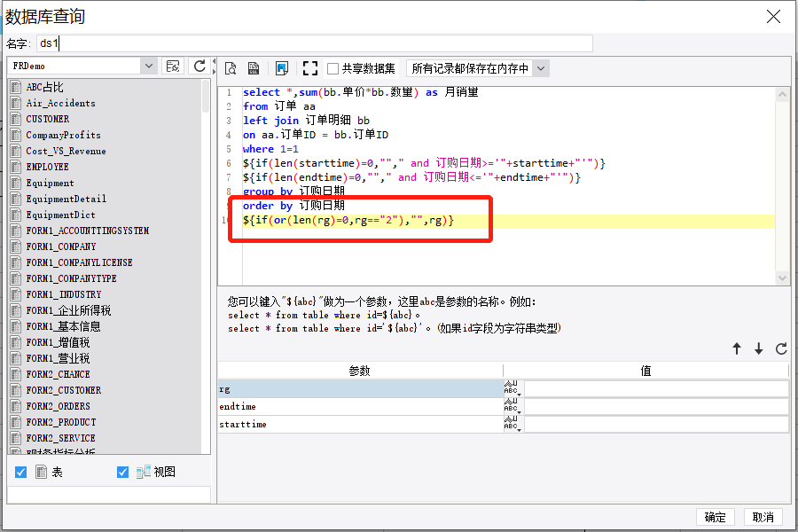Open the type selector for the rg parameter

point(512,389)
